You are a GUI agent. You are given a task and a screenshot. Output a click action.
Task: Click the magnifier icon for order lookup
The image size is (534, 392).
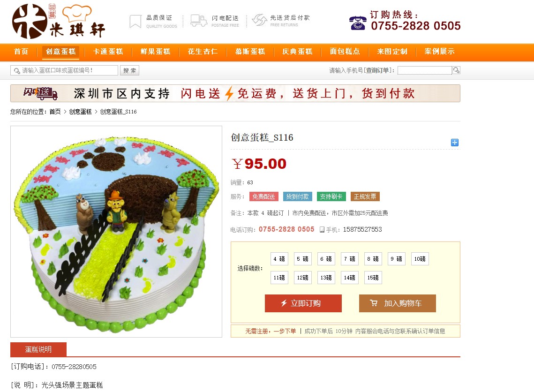(x=456, y=70)
